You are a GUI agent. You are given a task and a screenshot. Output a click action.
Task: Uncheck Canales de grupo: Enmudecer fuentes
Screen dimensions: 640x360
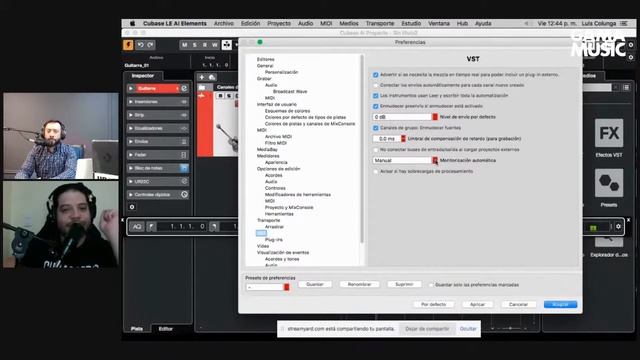pos(376,128)
